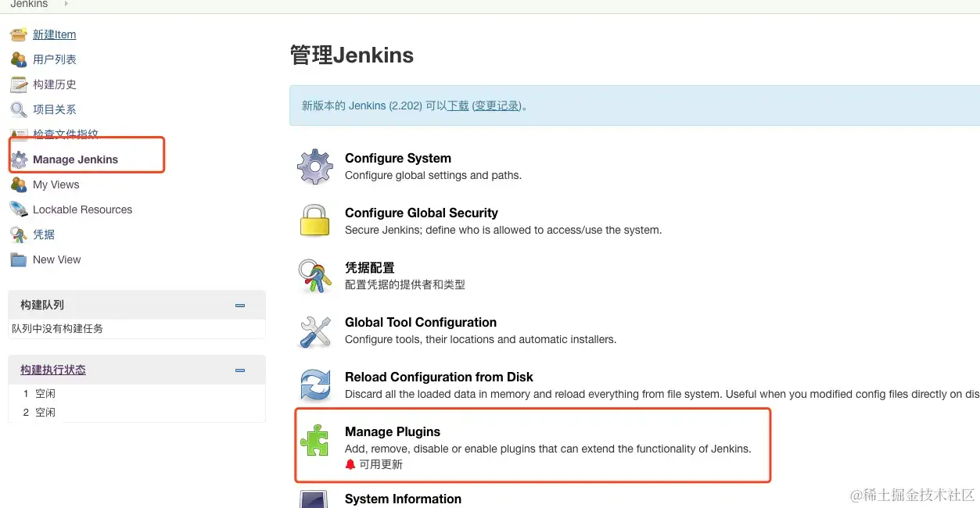Click 'Configure global settings and paths.' description

[x=433, y=175]
